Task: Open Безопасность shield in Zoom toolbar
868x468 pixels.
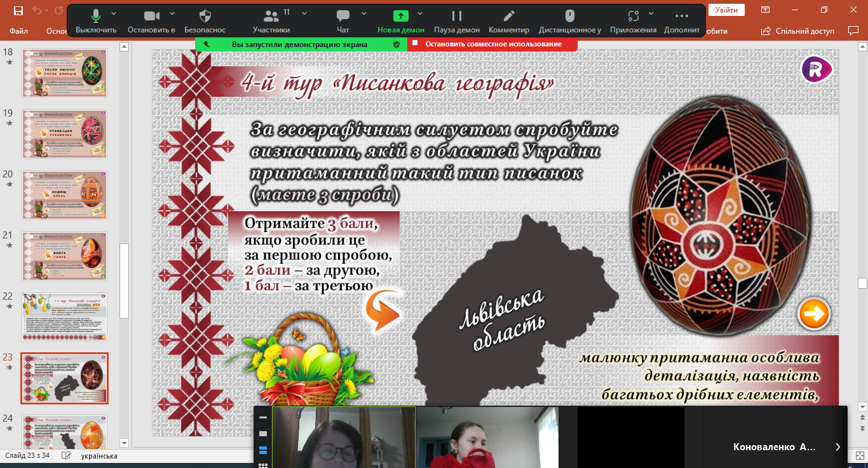Action: pos(205,21)
